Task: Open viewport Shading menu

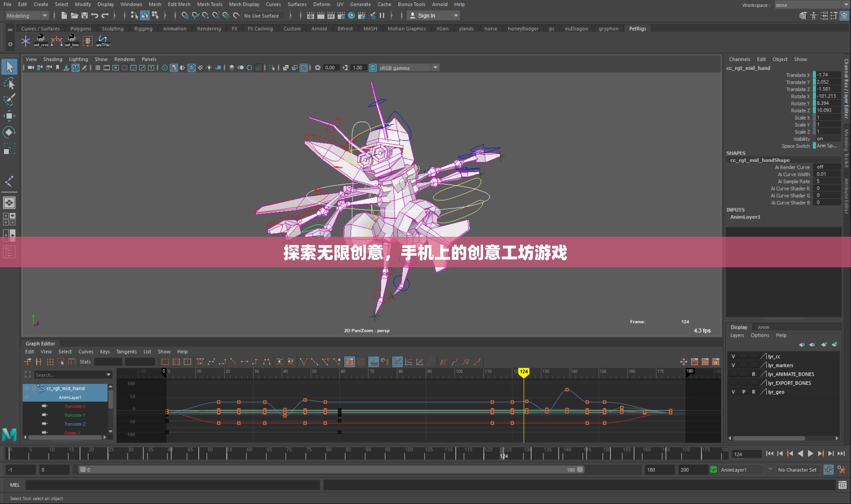Action: pos(53,59)
